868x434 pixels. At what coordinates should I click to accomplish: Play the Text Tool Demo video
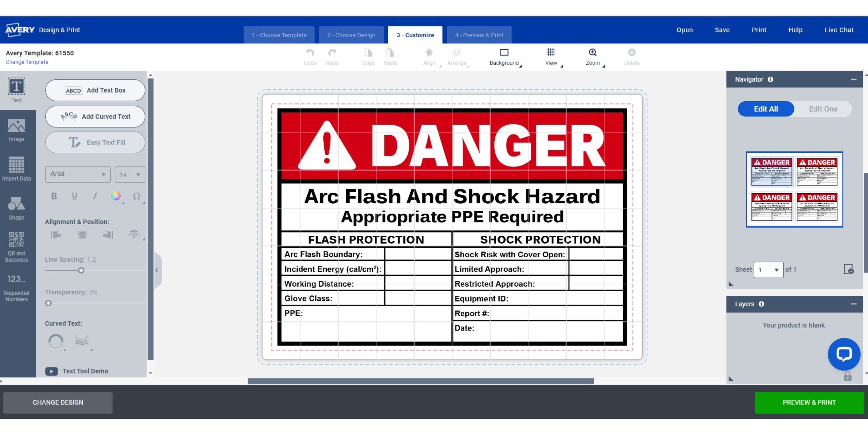coord(52,371)
